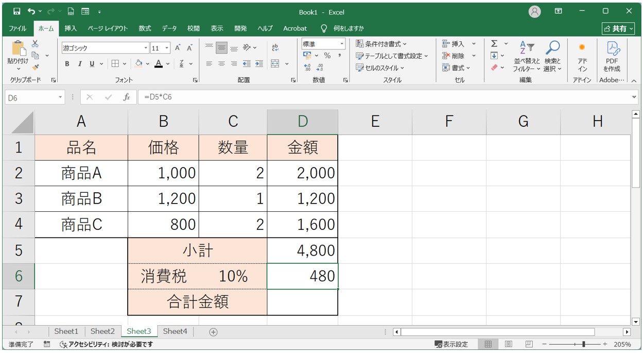
Task: Open the account profile avatar
Action: 535,11
